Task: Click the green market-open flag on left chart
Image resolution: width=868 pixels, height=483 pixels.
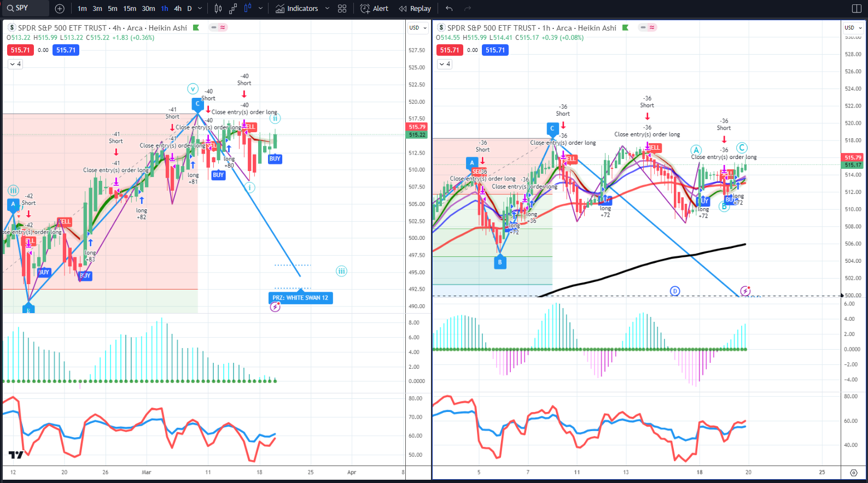Action: pyautogui.click(x=196, y=27)
